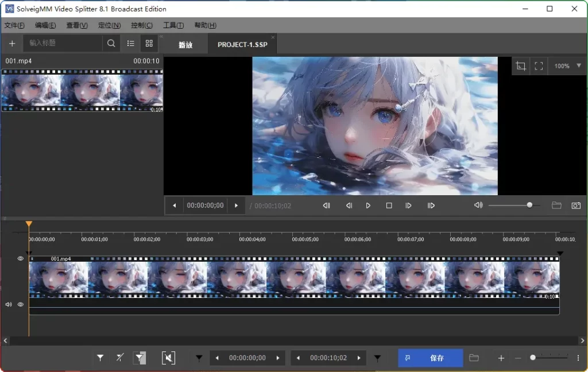Adjust the preview volume slider
Viewport: 588px width, 372px height.
[514, 205]
